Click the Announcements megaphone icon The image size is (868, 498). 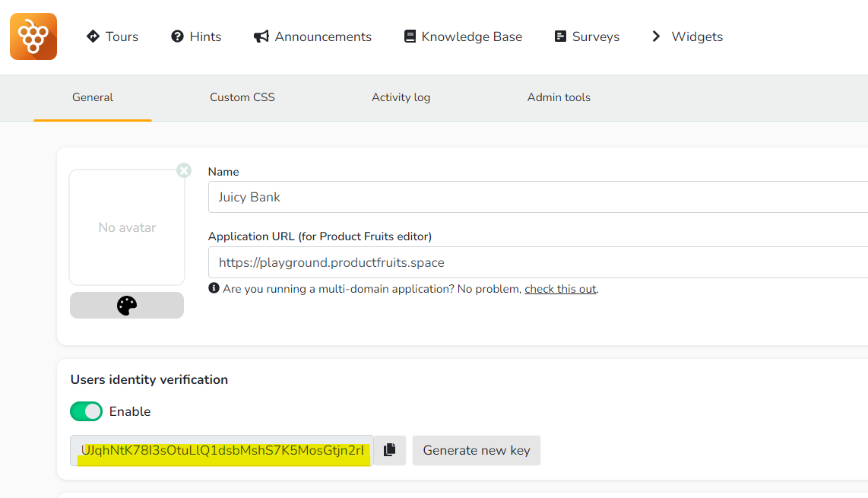(261, 36)
